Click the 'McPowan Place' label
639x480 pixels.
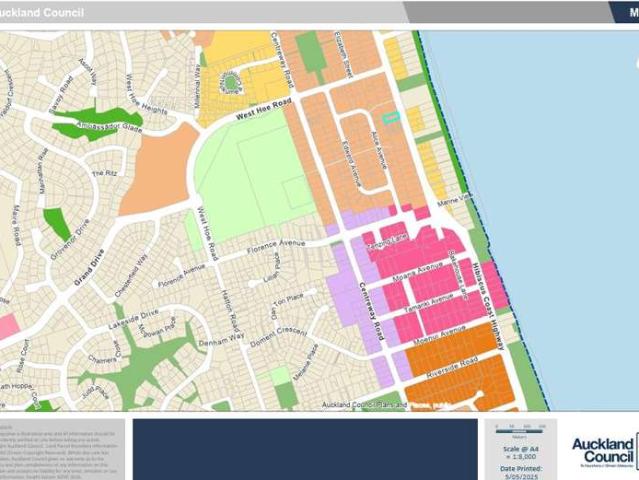coord(158,328)
